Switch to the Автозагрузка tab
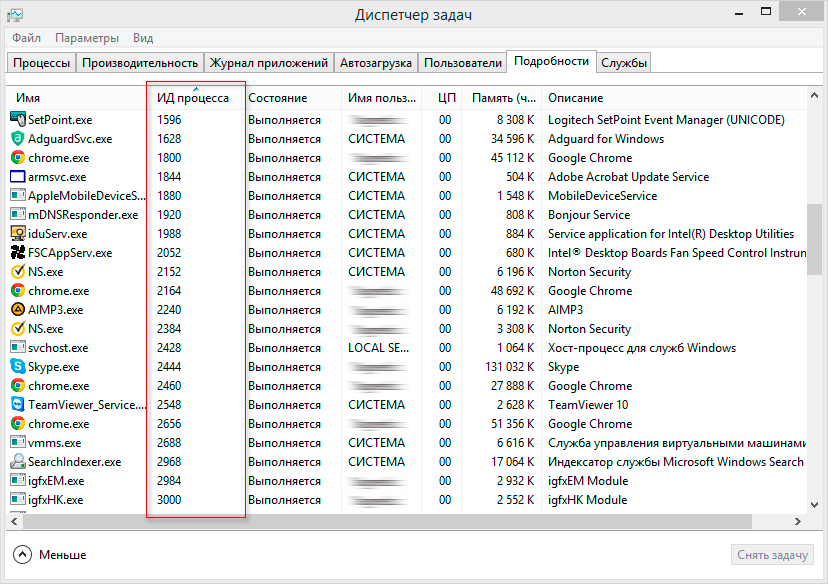Screen dimensions: 828x584 (x=375, y=63)
